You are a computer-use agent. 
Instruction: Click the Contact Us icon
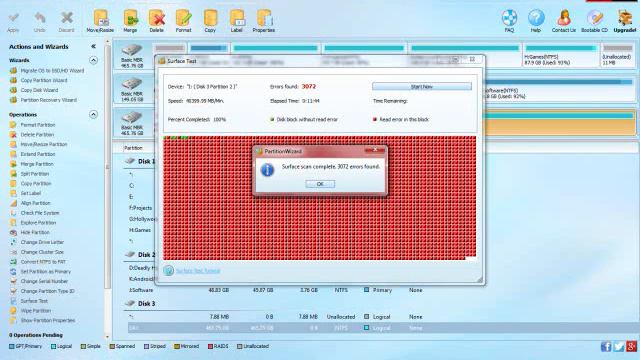click(564, 21)
